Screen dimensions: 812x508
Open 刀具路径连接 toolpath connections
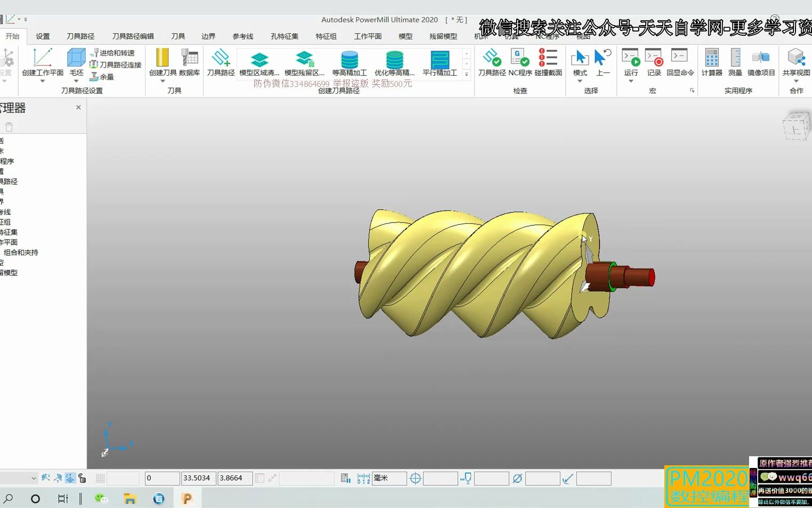tap(116, 65)
